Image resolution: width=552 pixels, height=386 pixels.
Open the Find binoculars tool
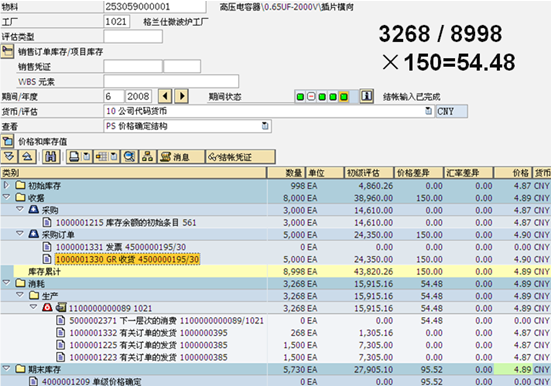pos(51,156)
